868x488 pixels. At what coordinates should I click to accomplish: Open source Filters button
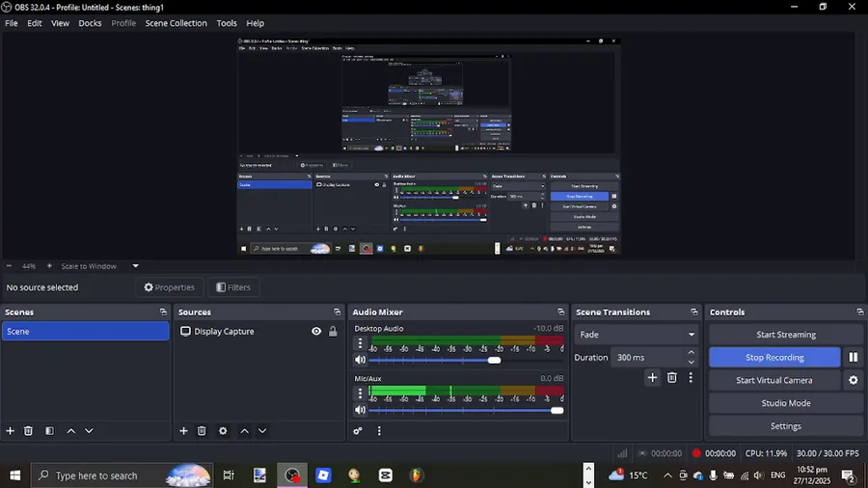tap(233, 287)
